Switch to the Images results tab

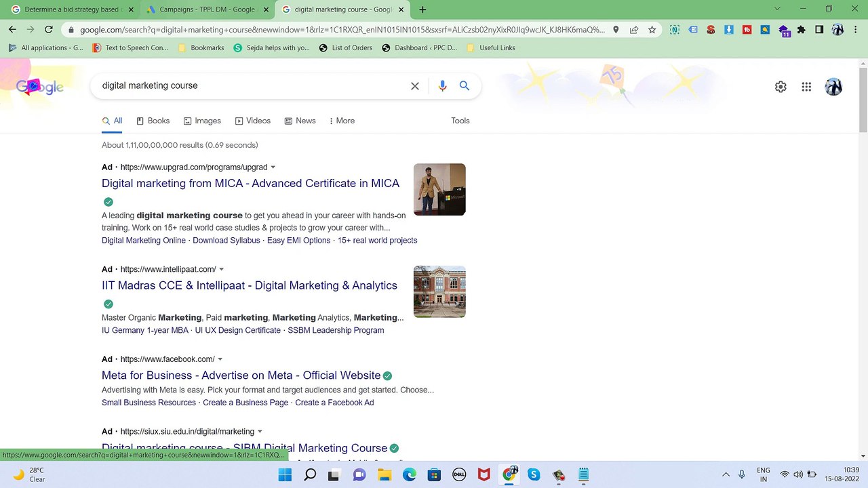tap(202, 121)
